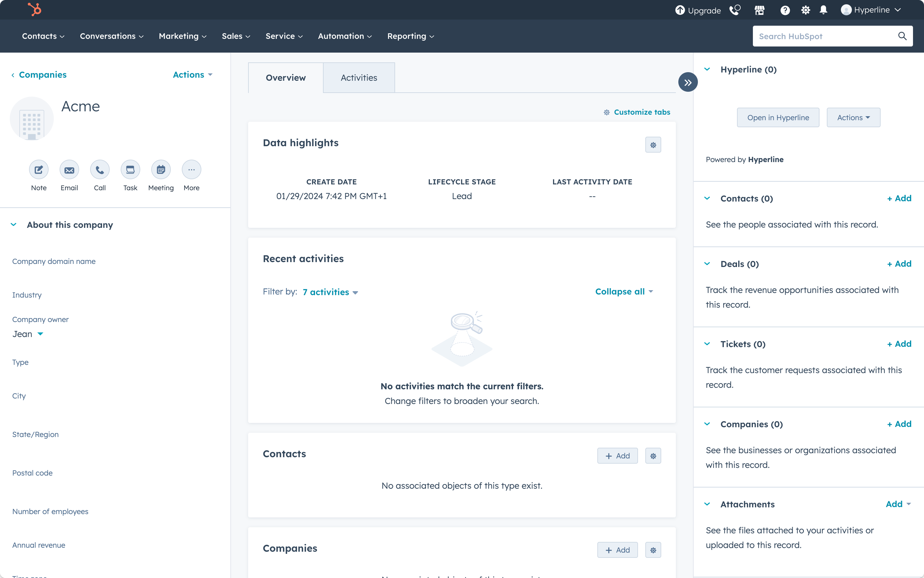Viewport: 924px width, 578px height.
Task: Click the search magnifier icon
Action: [x=902, y=36]
